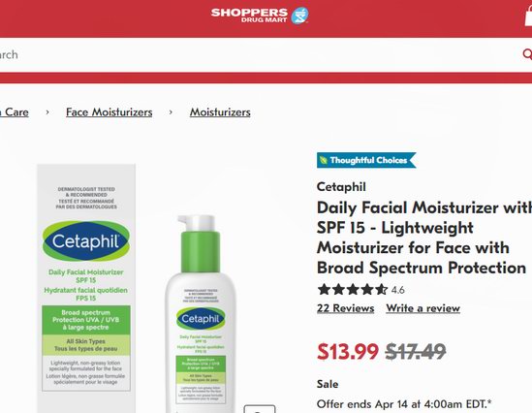Open the 22 Reviews link
The image size is (532, 413).
pyautogui.click(x=345, y=308)
